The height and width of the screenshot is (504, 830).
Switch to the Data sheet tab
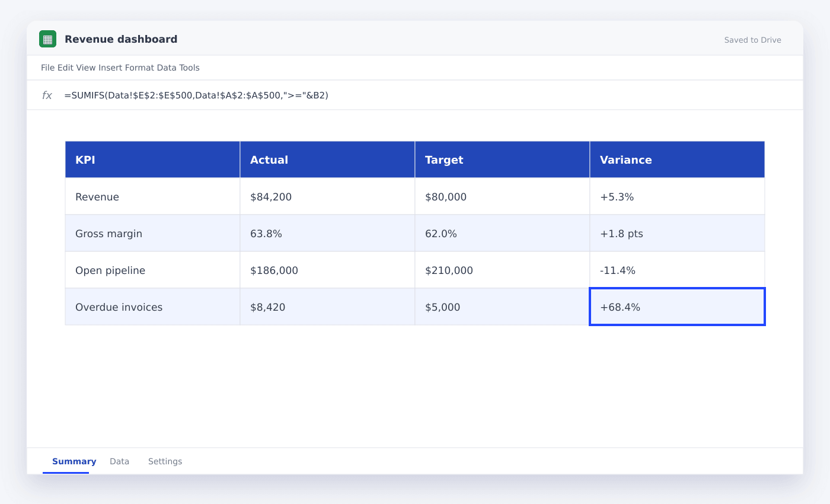[119, 461]
